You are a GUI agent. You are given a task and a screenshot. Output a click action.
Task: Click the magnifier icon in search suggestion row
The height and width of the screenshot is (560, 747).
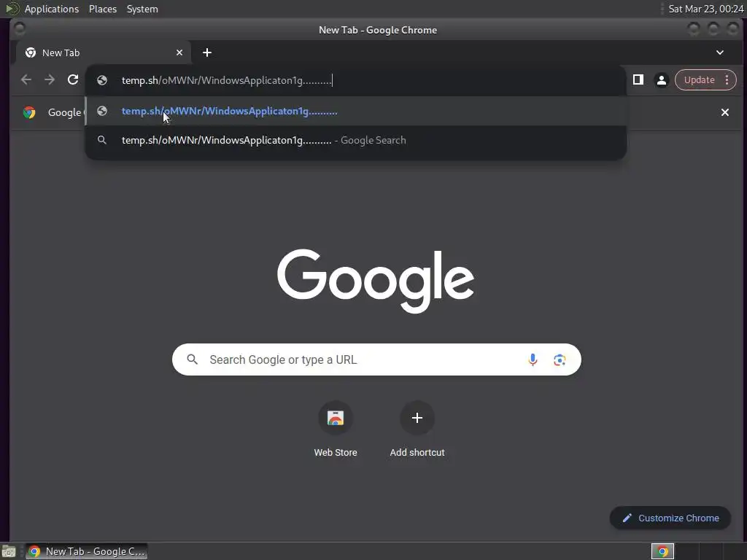pyautogui.click(x=102, y=140)
